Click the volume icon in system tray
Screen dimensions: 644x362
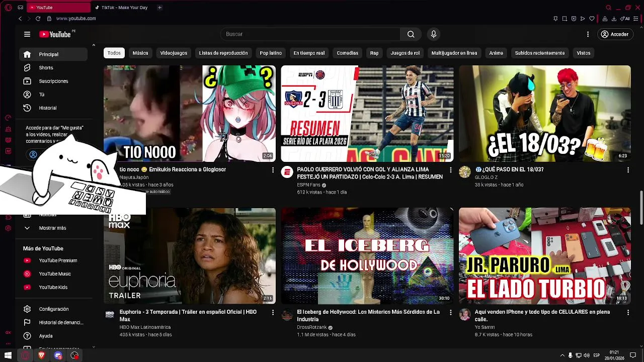tap(586, 355)
